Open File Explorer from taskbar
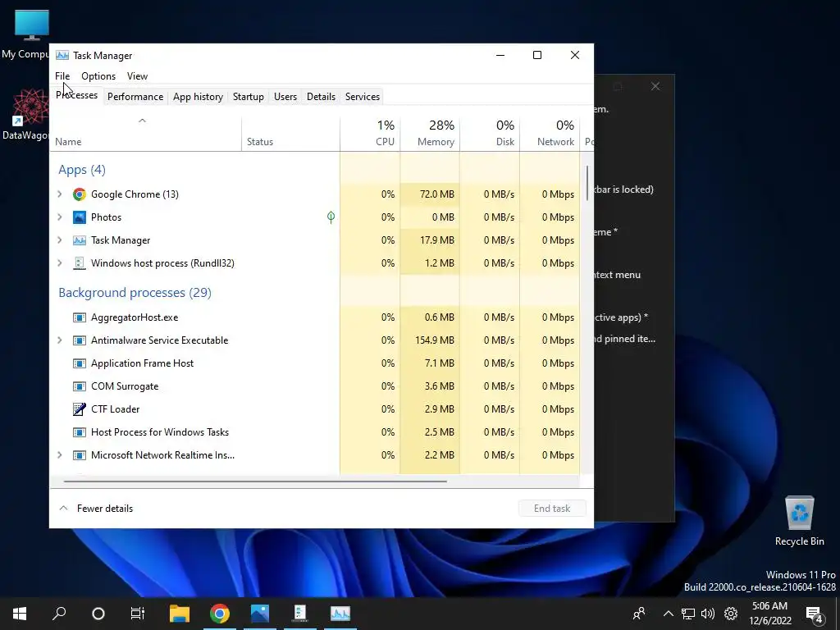This screenshot has width=840, height=630. pos(180,614)
